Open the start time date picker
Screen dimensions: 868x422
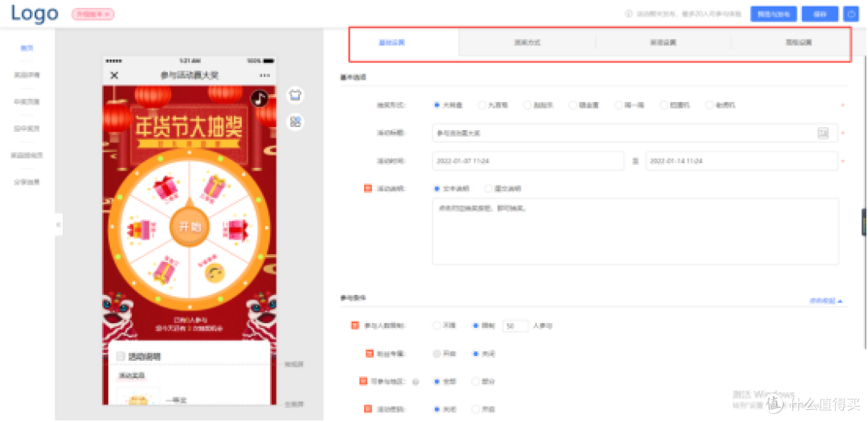coord(528,161)
